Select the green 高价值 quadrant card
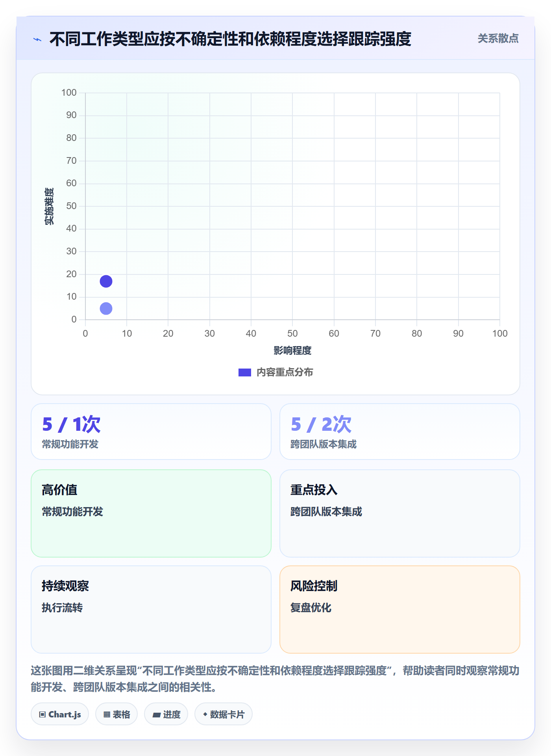Screen dimensions: 551x756 (x=151, y=513)
